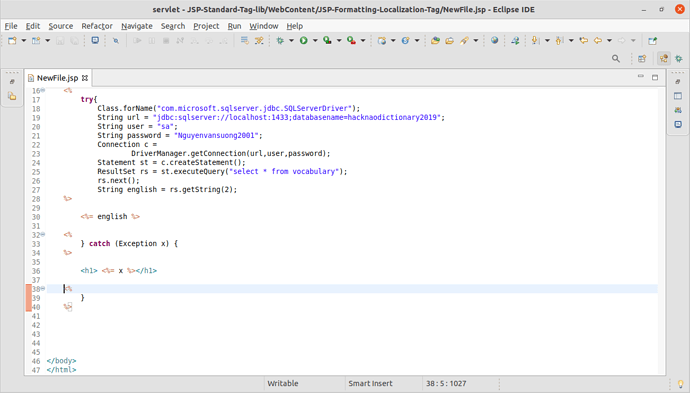
Task: Open the Navigate menu
Action: tap(137, 26)
